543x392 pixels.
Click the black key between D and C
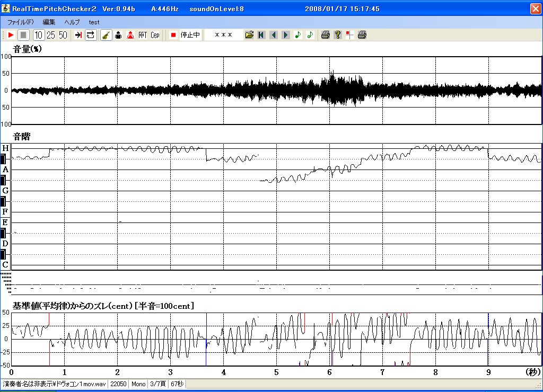pyautogui.click(x=3, y=254)
